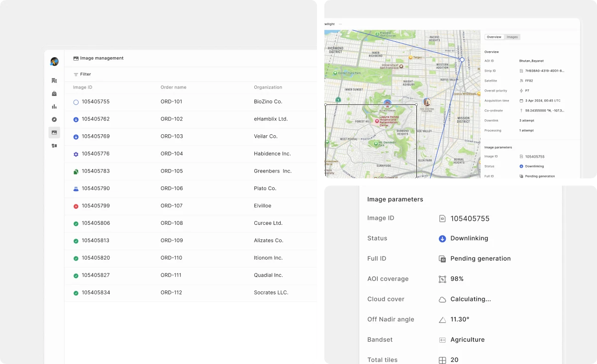
Task: Click the Sutro Tower landmark marker on map
Action: [388, 103]
